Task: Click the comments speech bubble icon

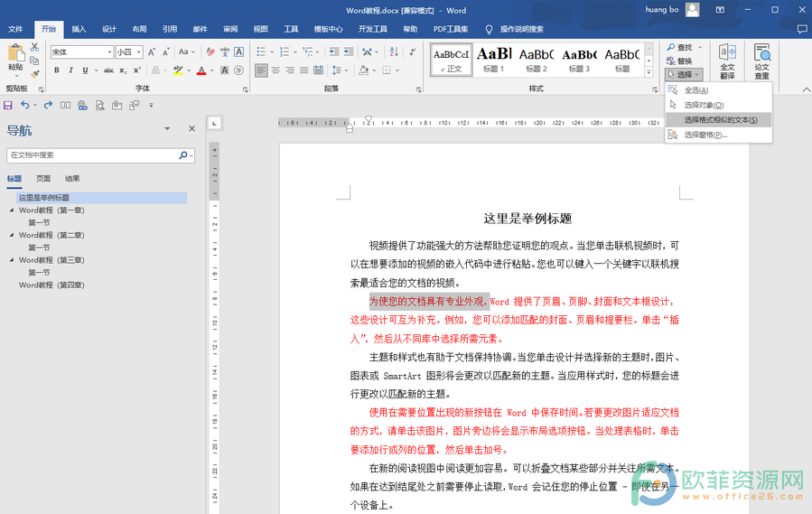Action: tap(802, 30)
